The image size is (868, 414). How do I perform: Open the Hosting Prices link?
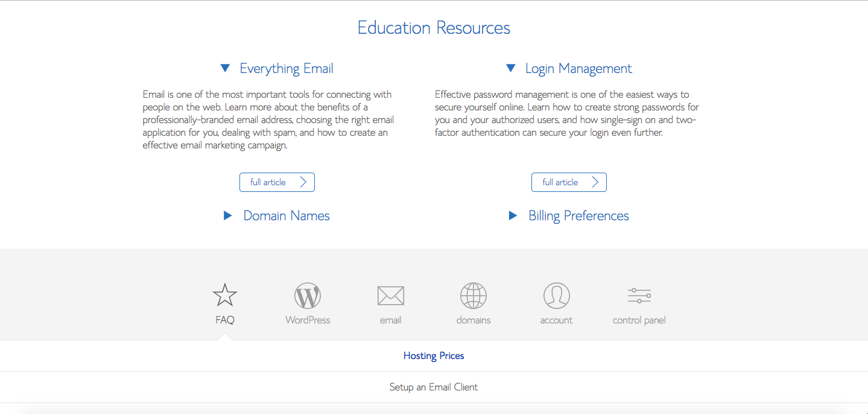tap(434, 356)
